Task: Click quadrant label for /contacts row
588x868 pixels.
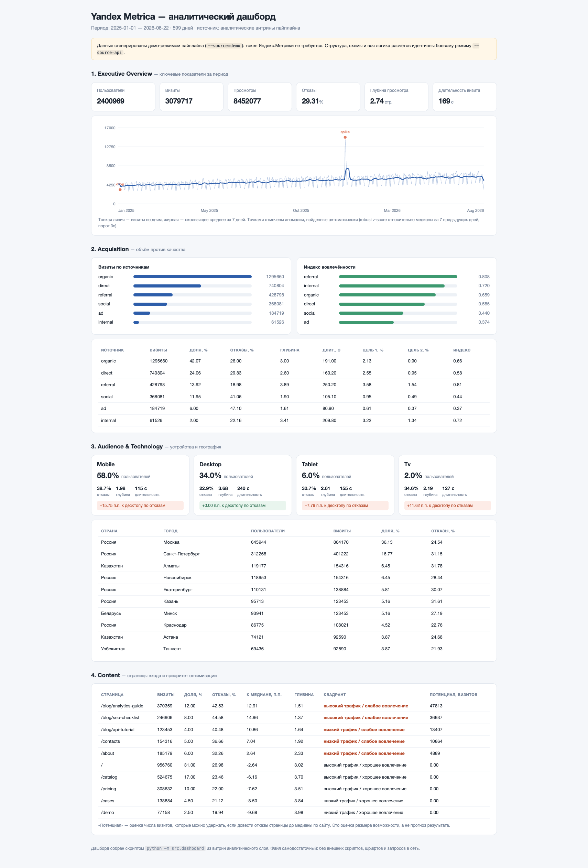Action: click(363, 741)
